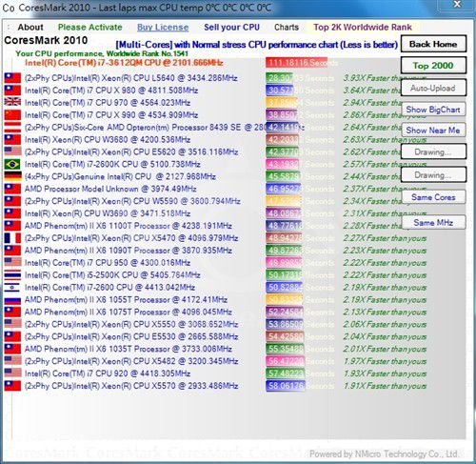This screenshot has height=464, width=476.
Task: Click the Same Cores button
Action: pos(433,197)
